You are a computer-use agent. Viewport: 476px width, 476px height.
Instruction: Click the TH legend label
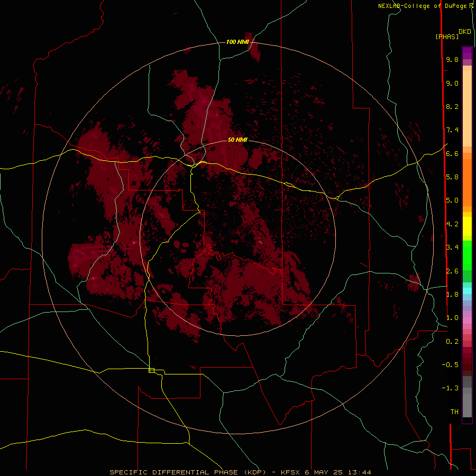pos(454,412)
